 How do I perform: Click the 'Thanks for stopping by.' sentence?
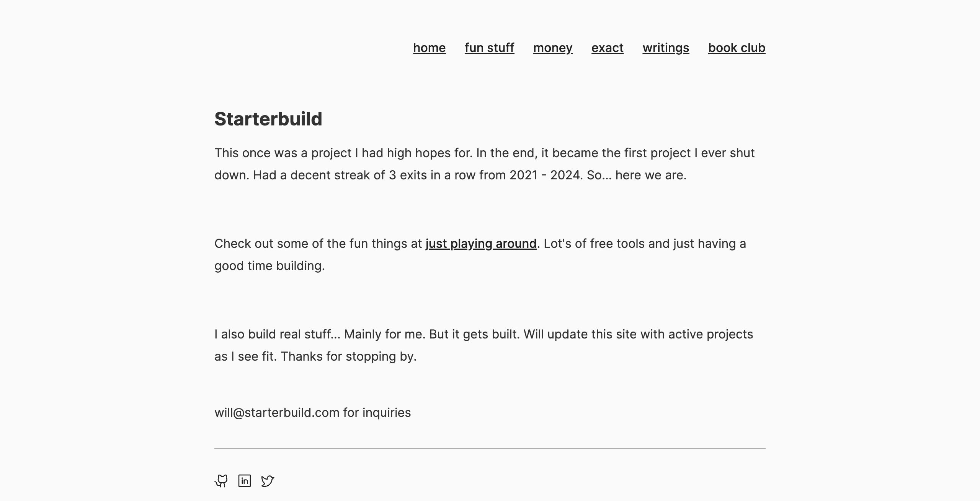tap(348, 356)
